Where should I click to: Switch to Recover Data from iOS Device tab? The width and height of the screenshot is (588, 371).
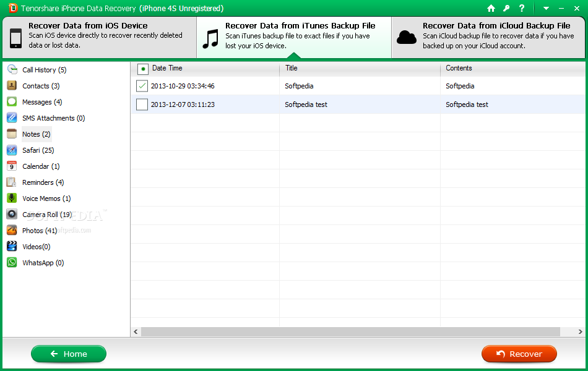[100, 37]
